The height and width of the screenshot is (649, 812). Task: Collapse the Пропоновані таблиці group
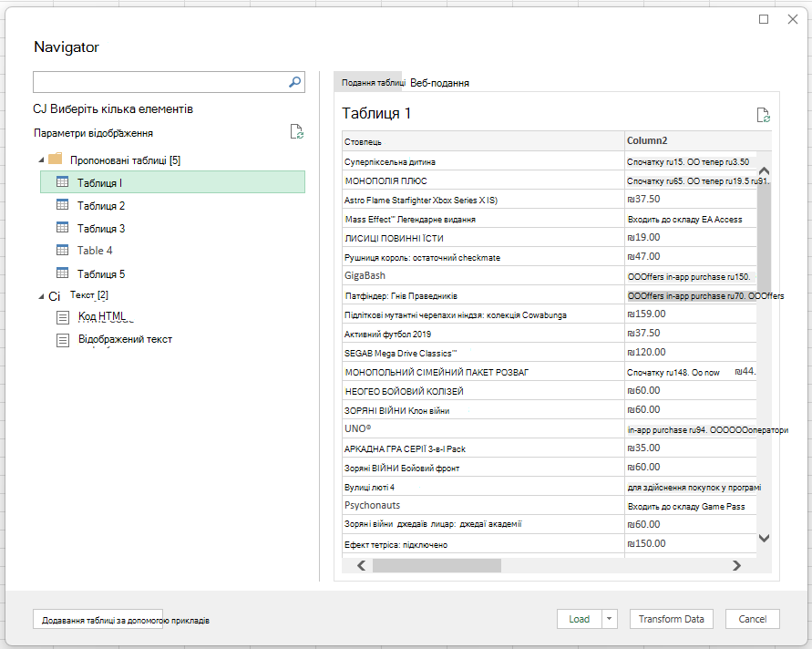(x=41, y=160)
